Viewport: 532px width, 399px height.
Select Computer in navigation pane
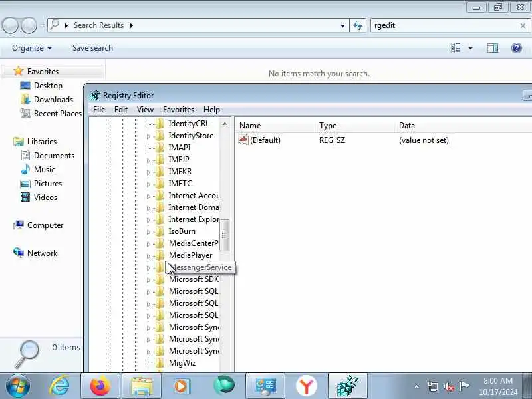pos(45,225)
